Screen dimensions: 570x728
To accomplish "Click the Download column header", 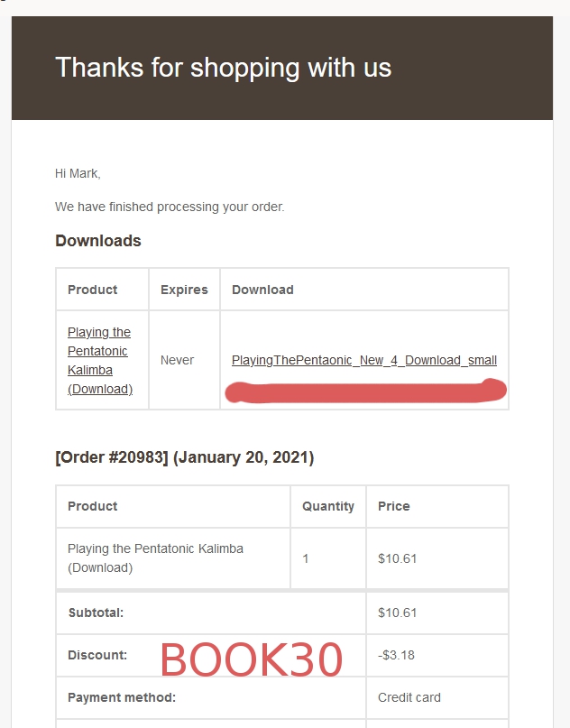I will pos(262,290).
